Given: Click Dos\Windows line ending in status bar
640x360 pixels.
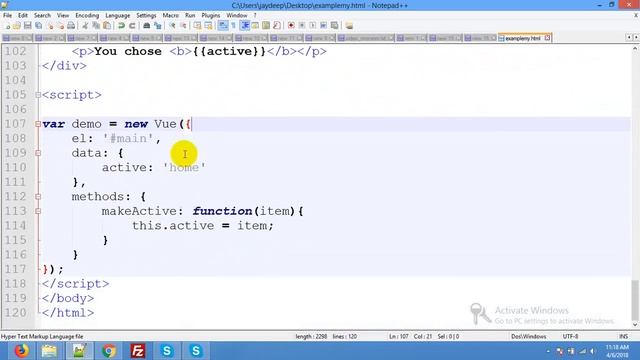Looking at the screenshot, I should 529,336.
